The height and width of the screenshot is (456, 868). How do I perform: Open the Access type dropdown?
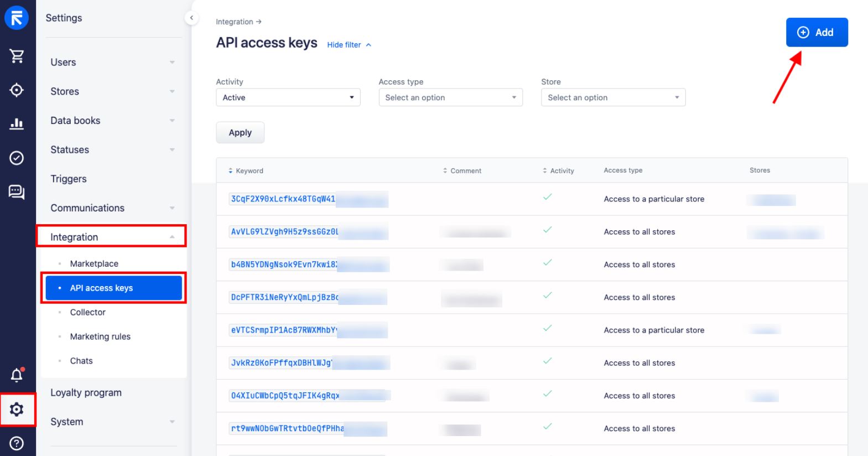(450, 97)
